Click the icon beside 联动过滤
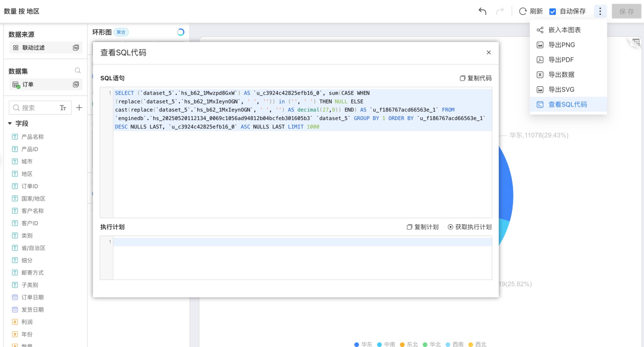644x347 pixels. click(x=76, y=47)
